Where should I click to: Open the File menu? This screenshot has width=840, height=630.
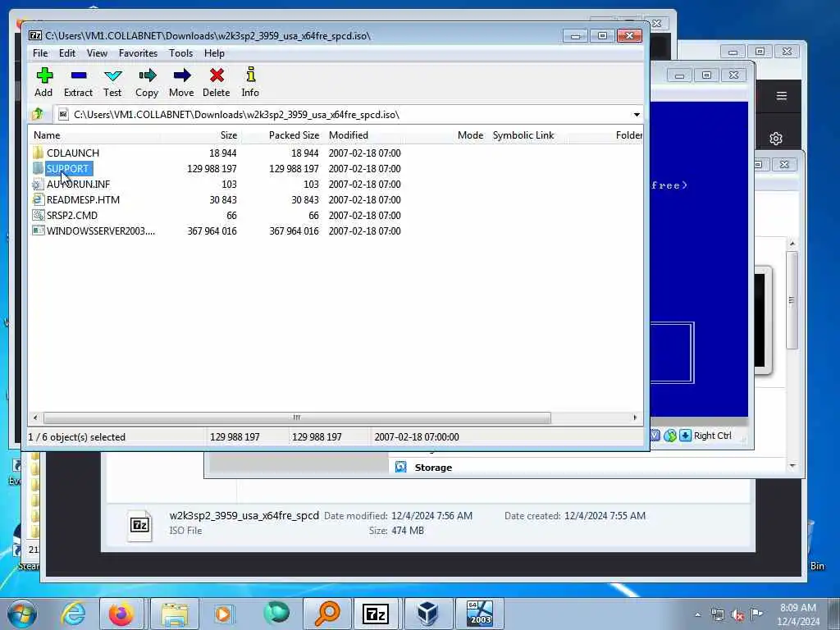pyautogui.click(x=40, y=53)
